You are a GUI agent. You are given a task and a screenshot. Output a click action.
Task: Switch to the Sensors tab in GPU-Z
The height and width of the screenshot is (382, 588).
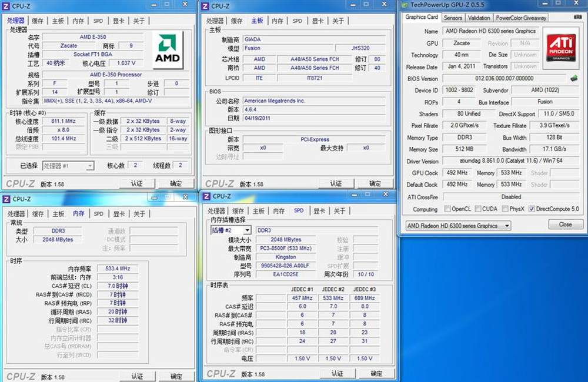pos(453,18)
